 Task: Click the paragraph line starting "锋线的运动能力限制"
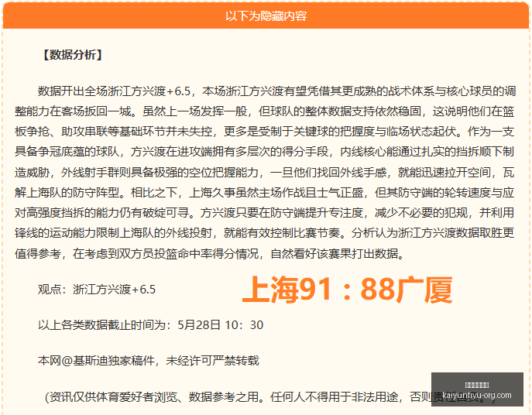tap(265, 233)
